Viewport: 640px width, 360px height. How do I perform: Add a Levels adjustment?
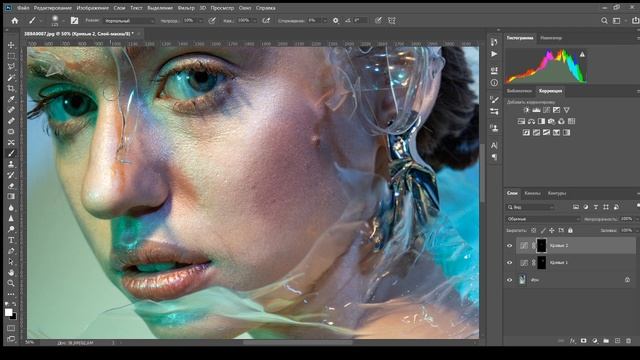536,110
